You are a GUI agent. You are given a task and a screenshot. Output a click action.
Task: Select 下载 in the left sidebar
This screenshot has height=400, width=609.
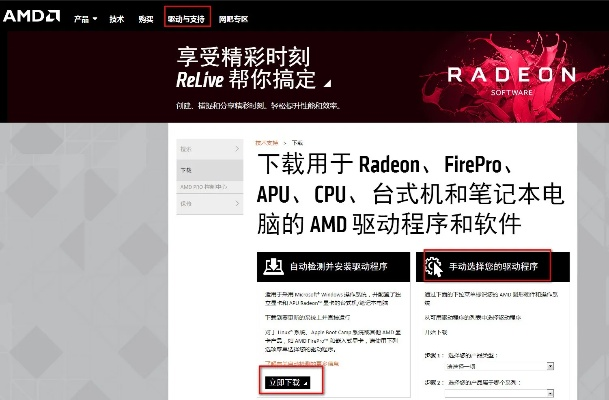click(x=187, y=170)
